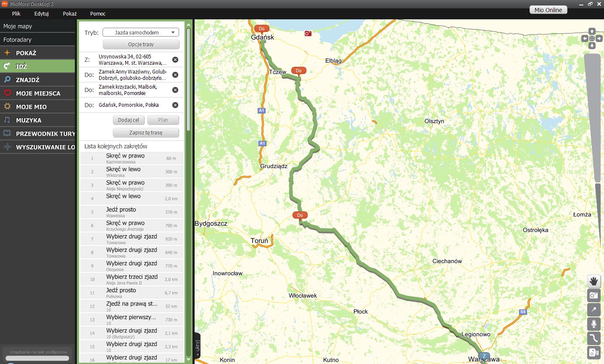Click Zapisz tę trasę button
Viewport: 604px width, 364px height.
coord(146,133)
